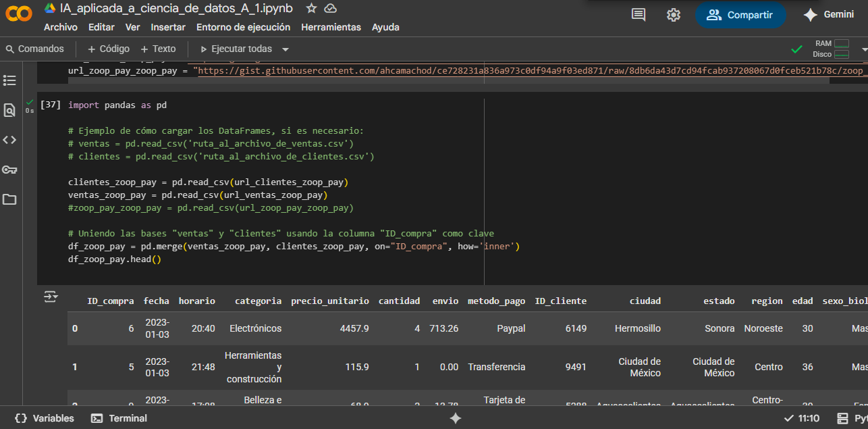Select the price value 4457.9
Viewport: 868px width, 429px height.
tap(355, 328)
